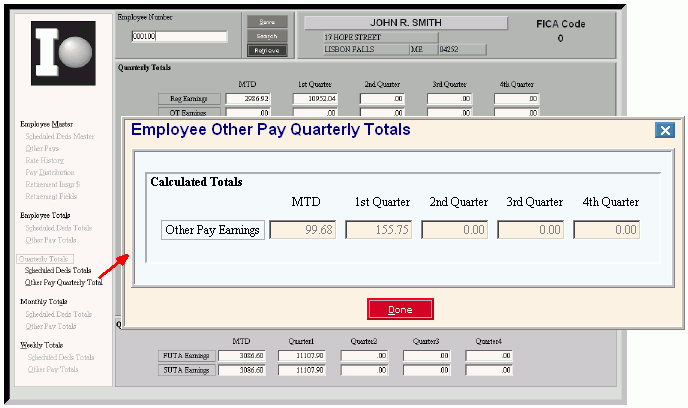Click the Done button in dialog
The width and height of the screenshot is (688, 408).
(400, 310)
